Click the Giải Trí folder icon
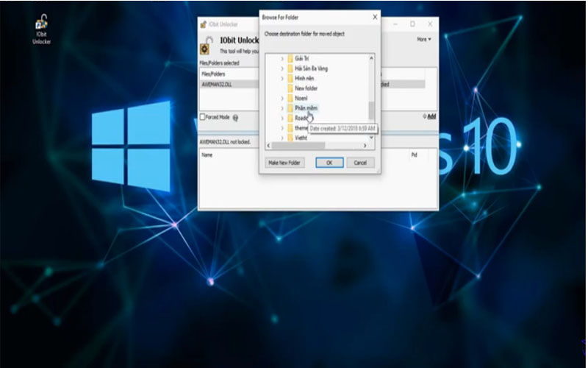Screen dimensions: 588x368 click(x=290, y=59)
